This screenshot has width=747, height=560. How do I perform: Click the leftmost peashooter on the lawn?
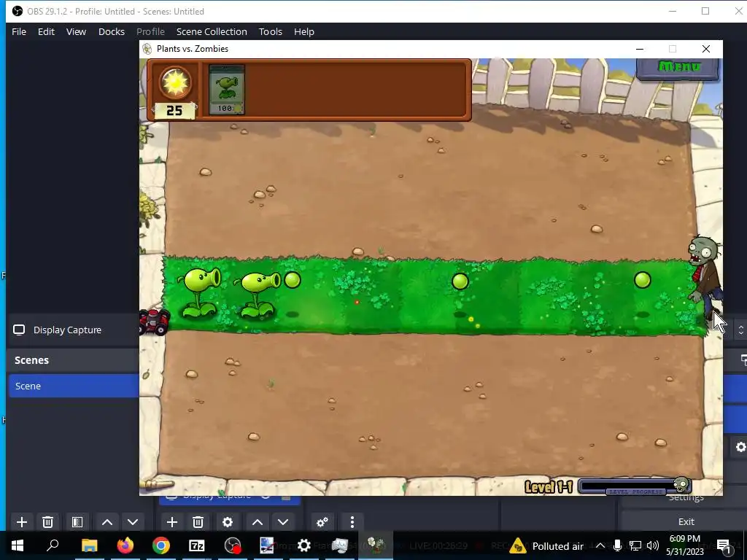click(200, 292)
